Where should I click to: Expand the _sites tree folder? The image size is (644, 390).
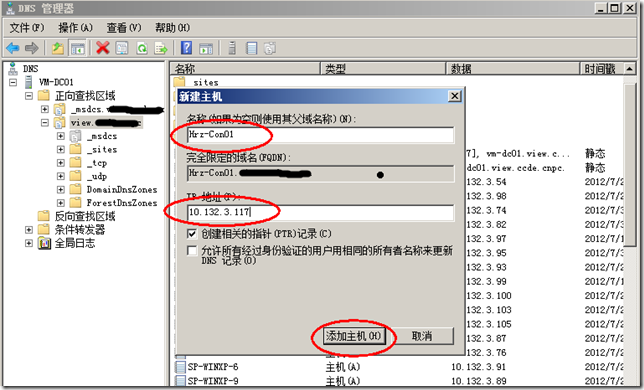[60, 149]
